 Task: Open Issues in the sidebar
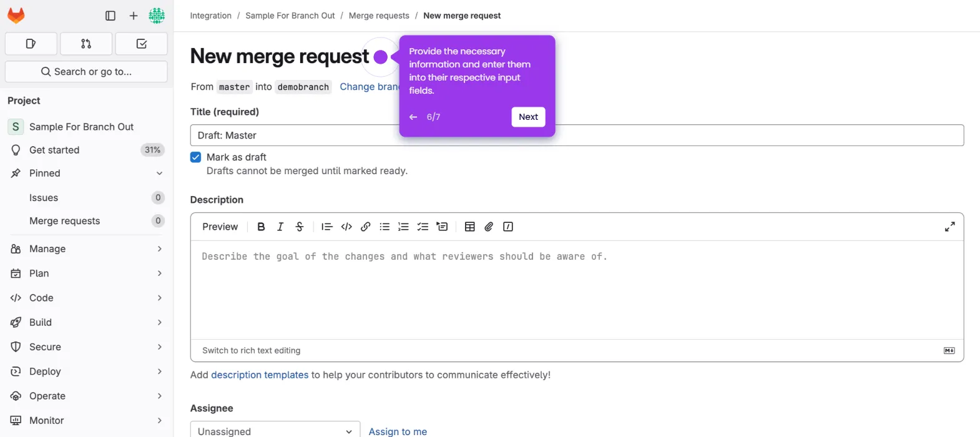click(87, 198)
